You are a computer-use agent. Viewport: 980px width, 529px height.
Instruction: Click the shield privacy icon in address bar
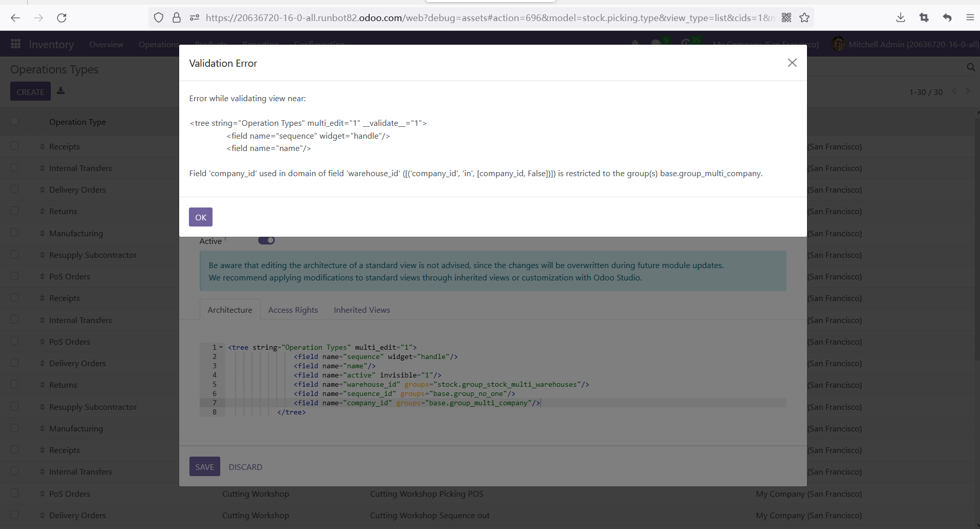[x=158, y=17]
